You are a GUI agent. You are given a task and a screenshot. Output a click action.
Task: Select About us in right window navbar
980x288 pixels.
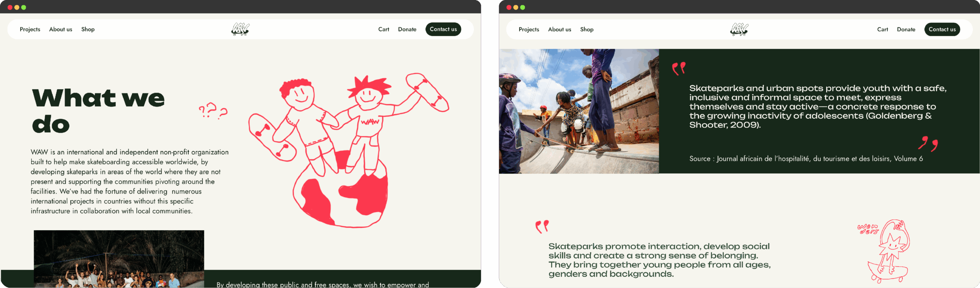tap(559, 29)
